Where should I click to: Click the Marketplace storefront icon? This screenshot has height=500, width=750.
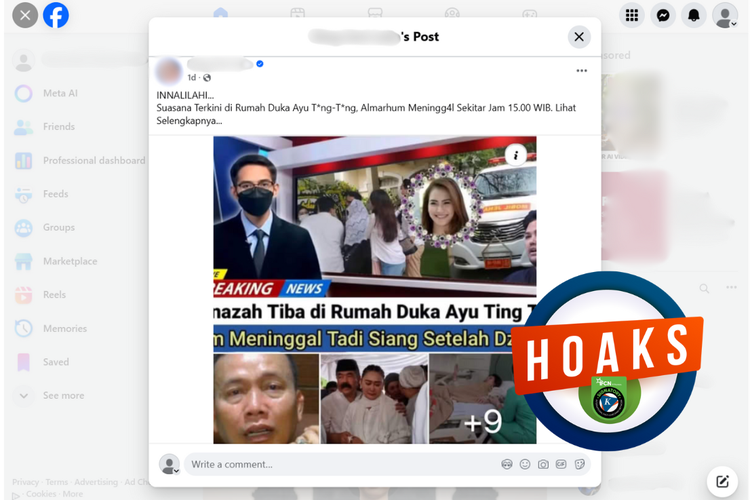coord(23,261)
